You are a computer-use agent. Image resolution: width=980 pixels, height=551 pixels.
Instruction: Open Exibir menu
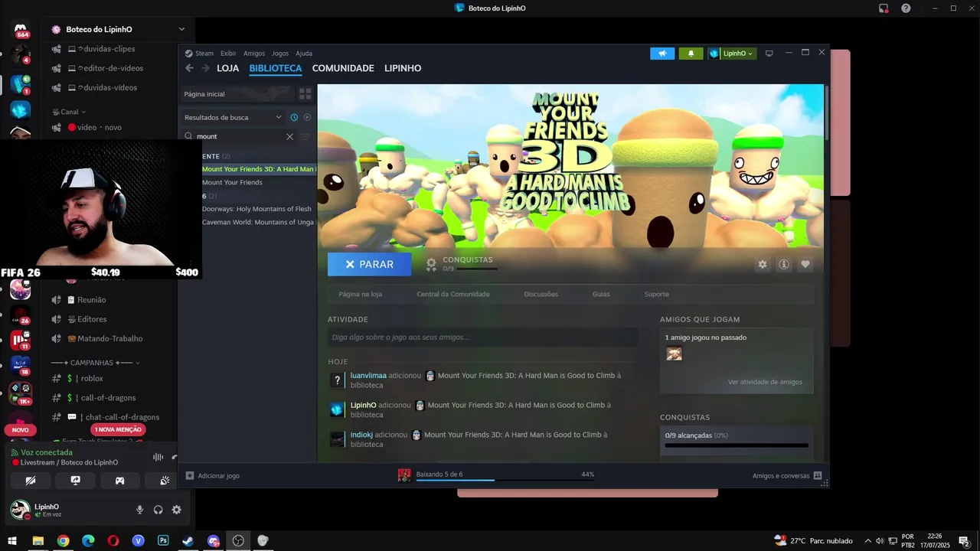tap(228, 54)
